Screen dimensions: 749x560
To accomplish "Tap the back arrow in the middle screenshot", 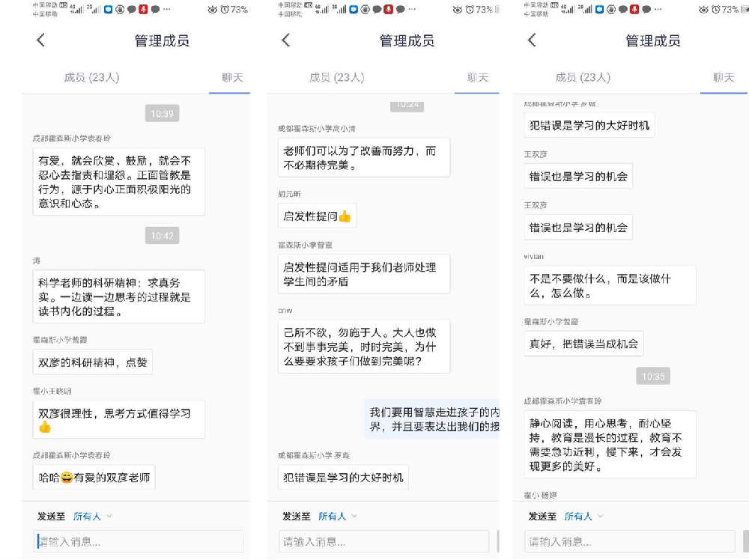I will [286, 40].
